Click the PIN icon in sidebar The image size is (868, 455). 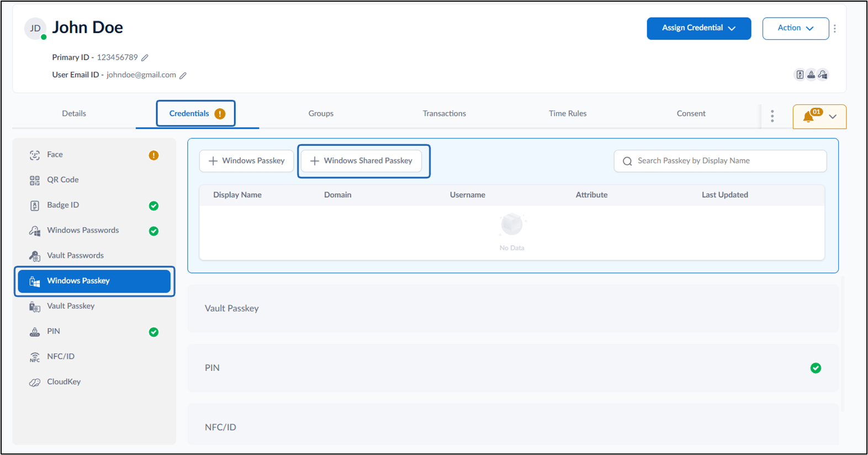coord(35,332)
